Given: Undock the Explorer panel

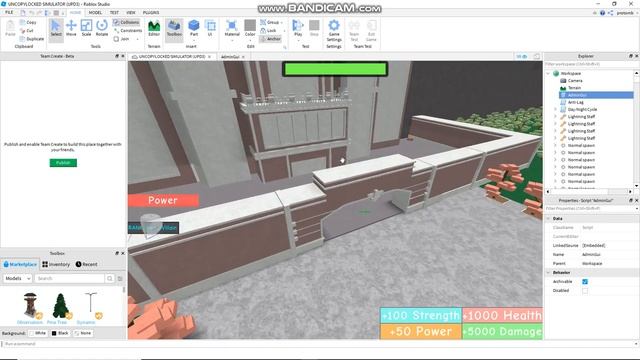Looking at the screenshot, I should coord(631,56).
